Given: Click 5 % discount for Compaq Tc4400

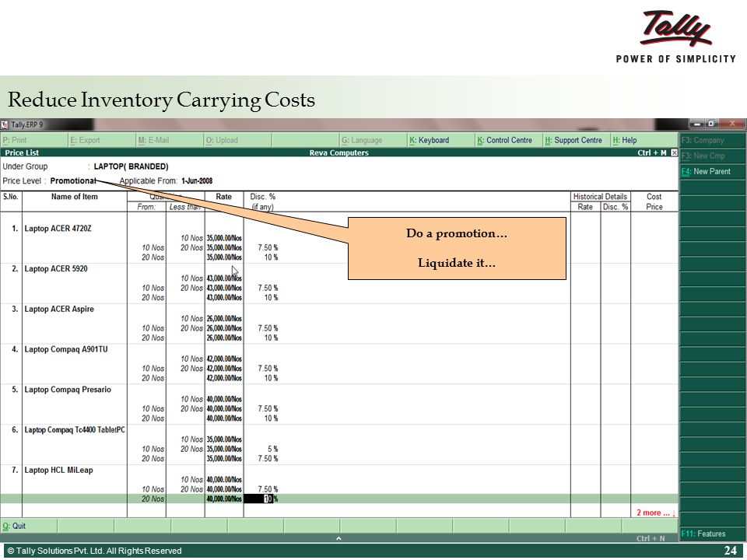Looking at the screenshot, I should pos(273,449).
